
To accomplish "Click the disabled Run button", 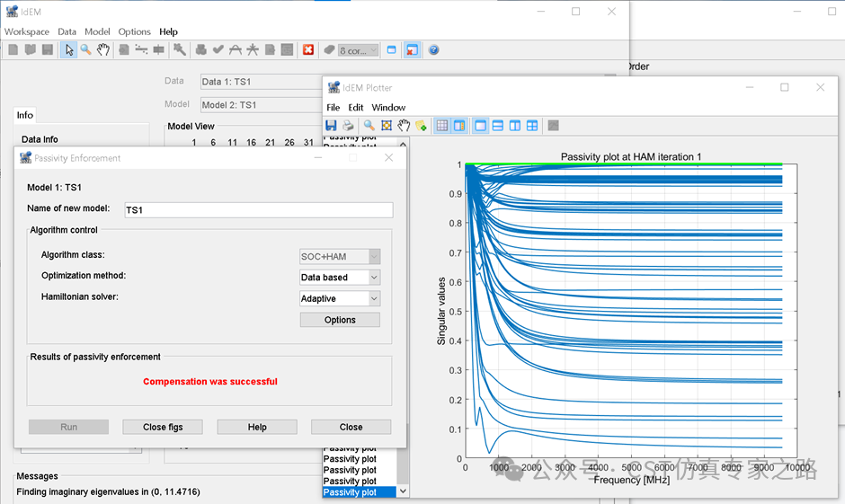I will [x=68, y=427].
